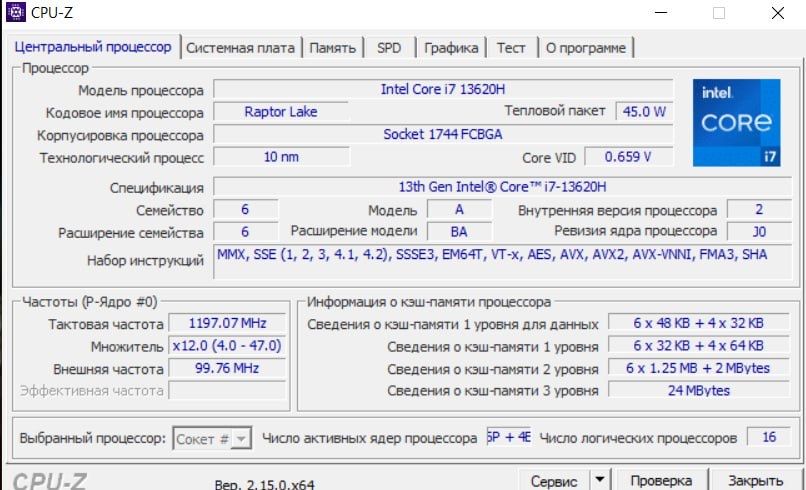806x490 pixels.
Task: Click the 1197.07 MHz clock speed value
Action: pyautogui.click(x=227, y=323)
